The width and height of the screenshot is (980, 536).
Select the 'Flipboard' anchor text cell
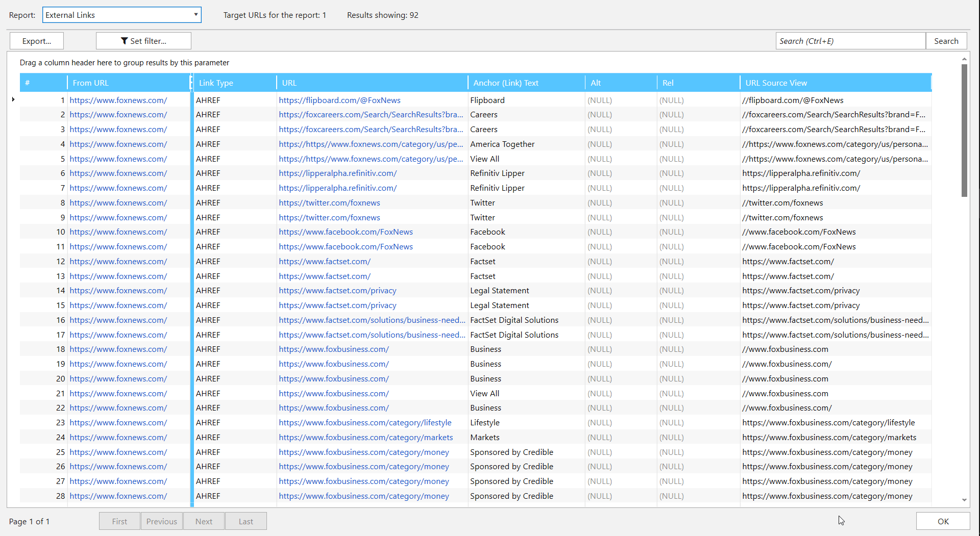pos(526,100)
